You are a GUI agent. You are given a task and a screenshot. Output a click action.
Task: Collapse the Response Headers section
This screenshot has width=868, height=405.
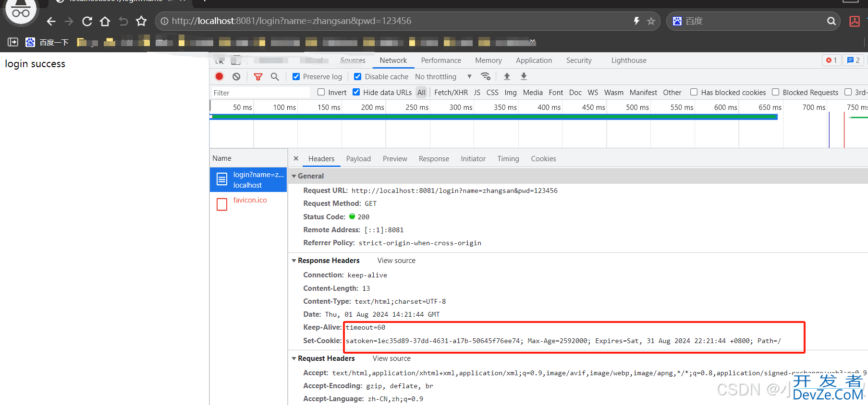(x=294, y=261)
